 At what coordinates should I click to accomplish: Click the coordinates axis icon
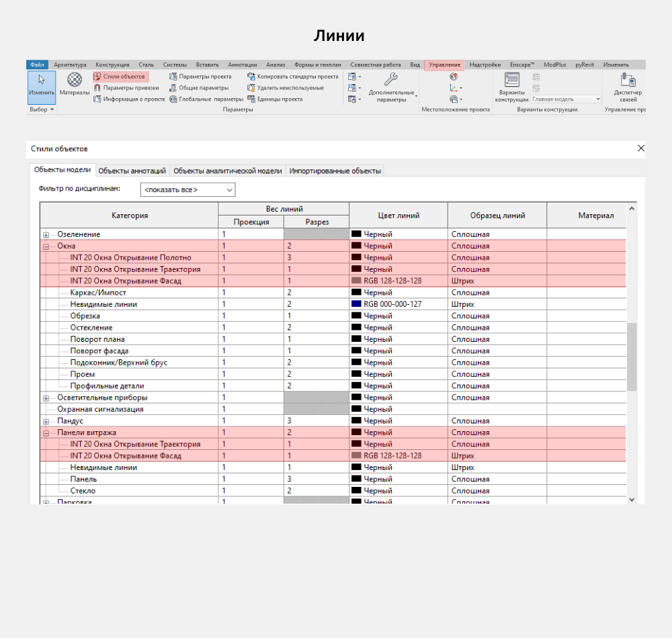click(456, 88)
